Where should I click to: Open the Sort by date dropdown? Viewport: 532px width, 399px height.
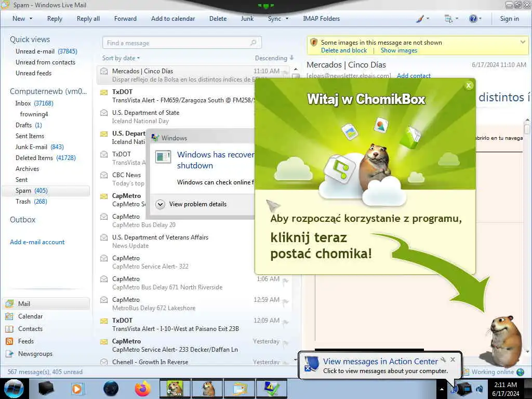(x=121, y=58)
